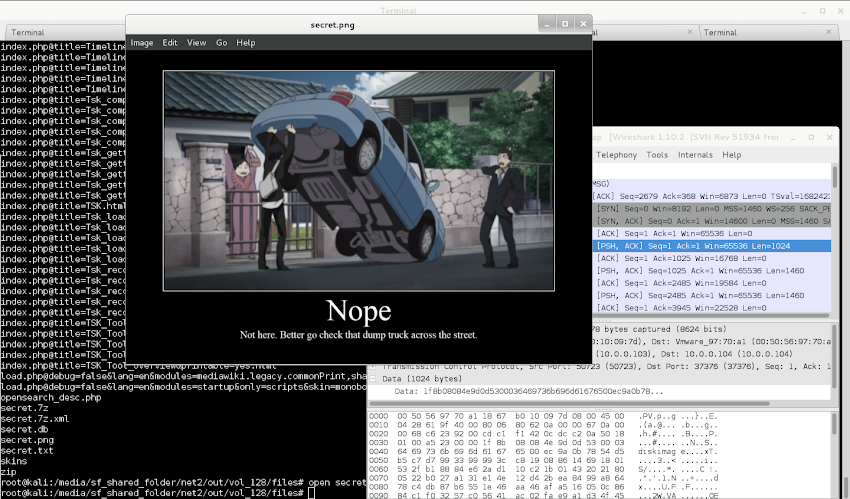Switch to the leftmost Terminal tab
This screenshot has width=850, height=499.
point(65,33)
